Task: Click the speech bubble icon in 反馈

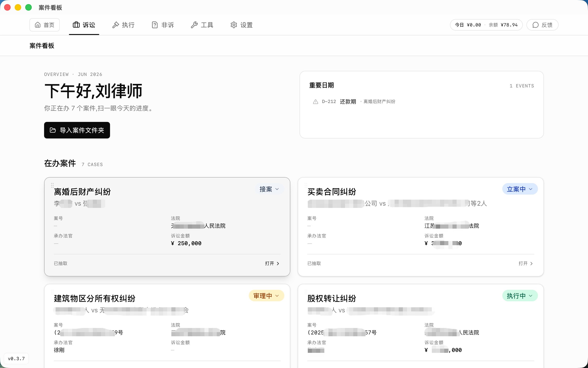Action: (536, 25)
